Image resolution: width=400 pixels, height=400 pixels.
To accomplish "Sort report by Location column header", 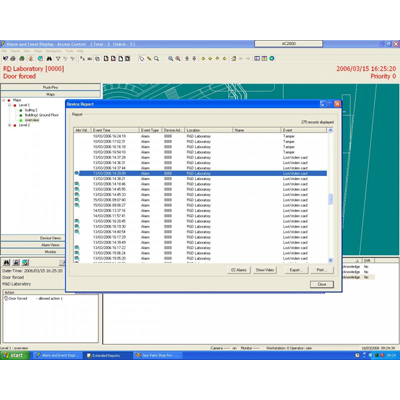I will [x=209, y=130].
